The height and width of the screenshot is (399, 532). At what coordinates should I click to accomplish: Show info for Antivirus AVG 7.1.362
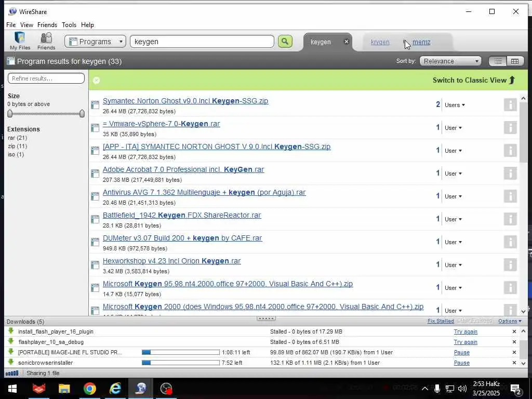coord(510,196)
